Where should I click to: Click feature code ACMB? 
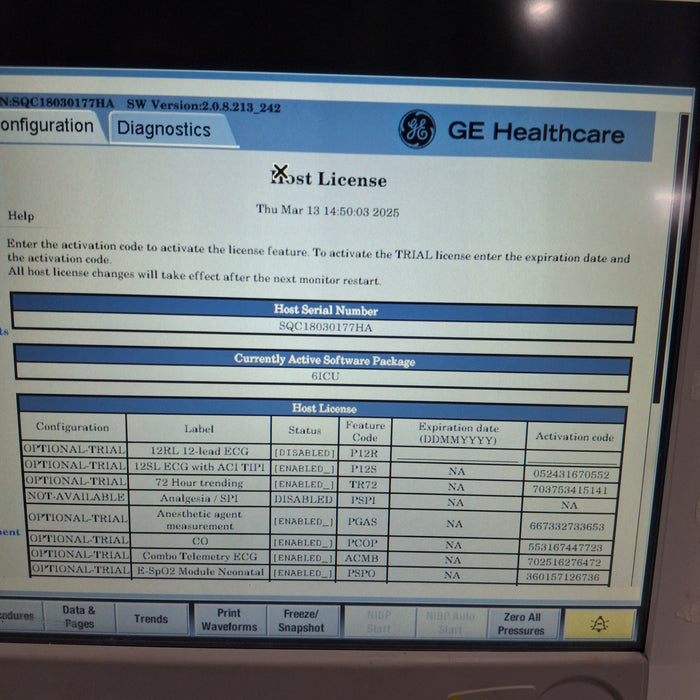pos(362,558)
